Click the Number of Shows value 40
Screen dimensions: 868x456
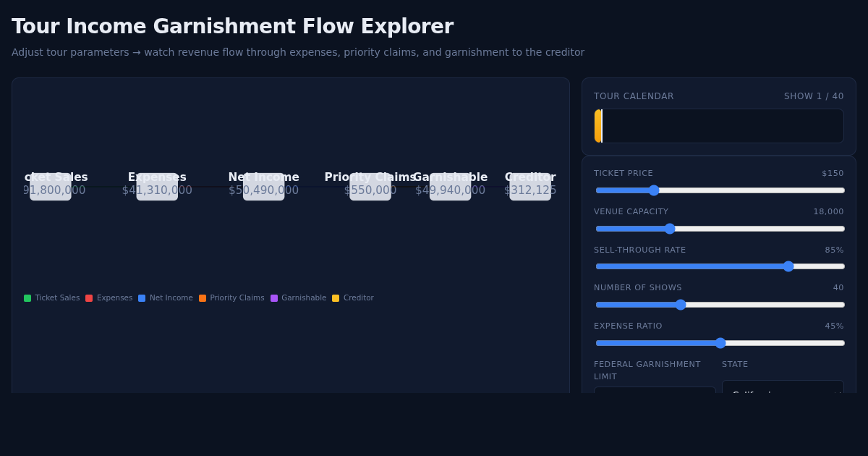[x=838, y=288]
